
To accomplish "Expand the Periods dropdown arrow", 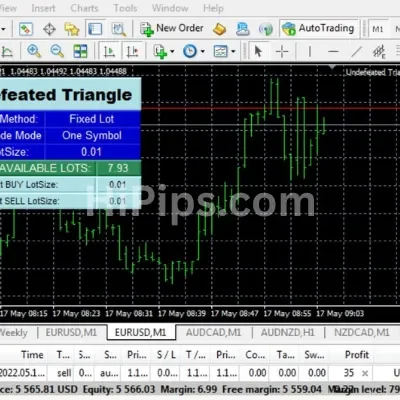I will [x=202, y=52].
